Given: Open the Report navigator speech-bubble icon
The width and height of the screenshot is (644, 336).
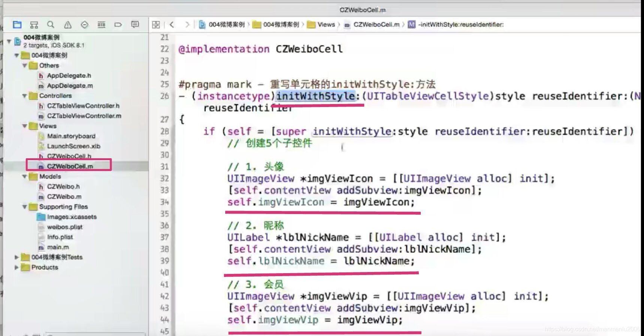Looking at the screenshot, I should 135,25.
